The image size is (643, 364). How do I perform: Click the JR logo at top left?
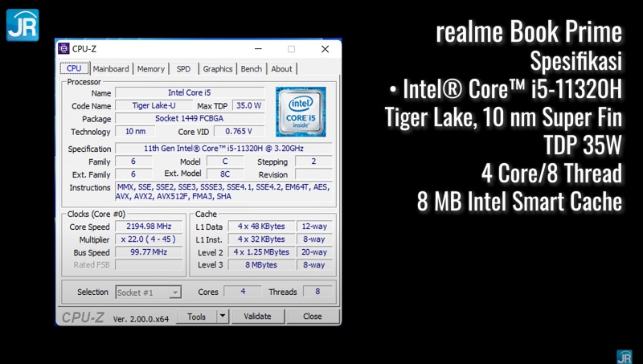pos(23,25)
